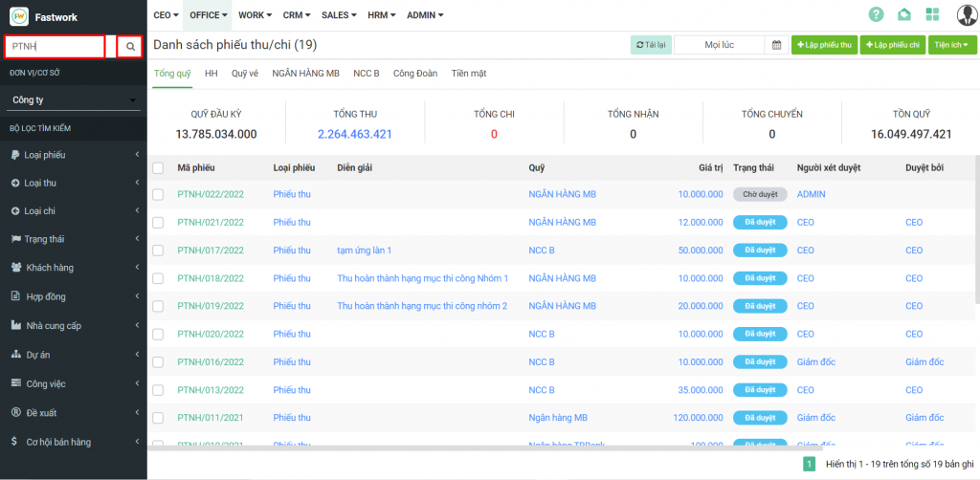Click the page 1 pagination indicator
This screenshot has height=480, width=980.
(809, 464)
